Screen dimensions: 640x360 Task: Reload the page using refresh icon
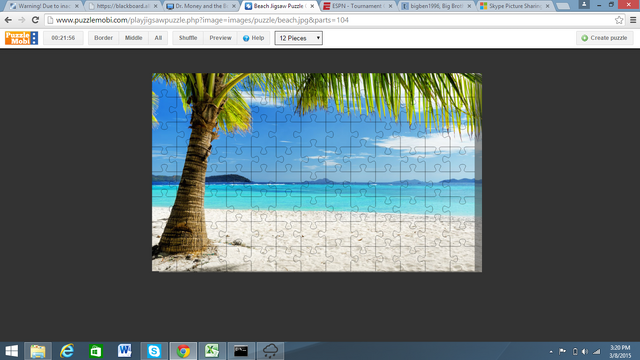[x=36, y=20]
